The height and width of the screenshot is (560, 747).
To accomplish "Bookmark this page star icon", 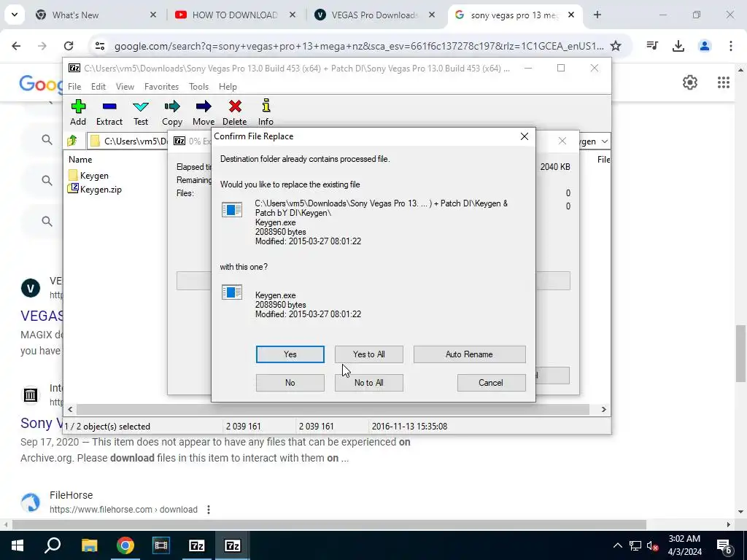I will (616, 46).
